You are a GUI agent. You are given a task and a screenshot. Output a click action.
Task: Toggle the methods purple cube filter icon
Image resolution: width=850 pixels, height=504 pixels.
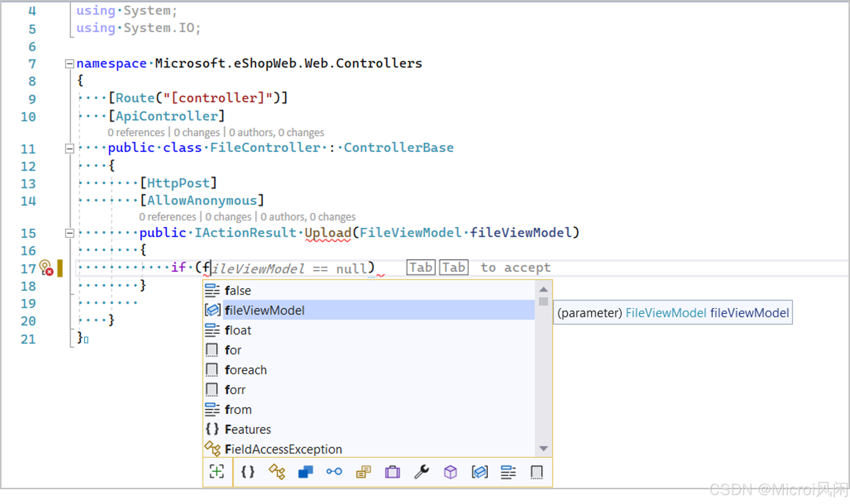click(450, 472)
